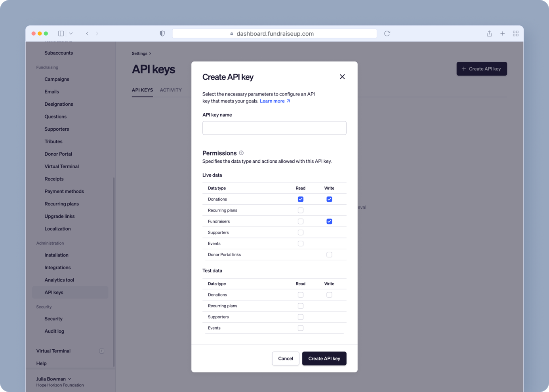Click the privacy shield icon in toolbar

pos(162,34)
